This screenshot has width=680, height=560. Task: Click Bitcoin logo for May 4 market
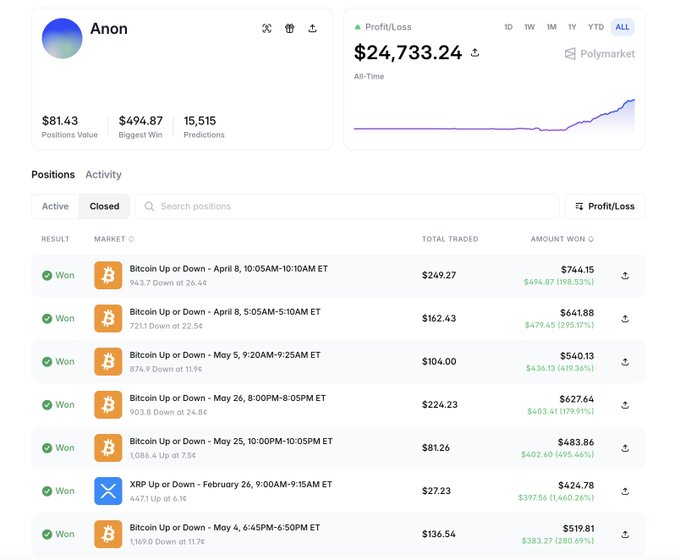coord(108,534)
